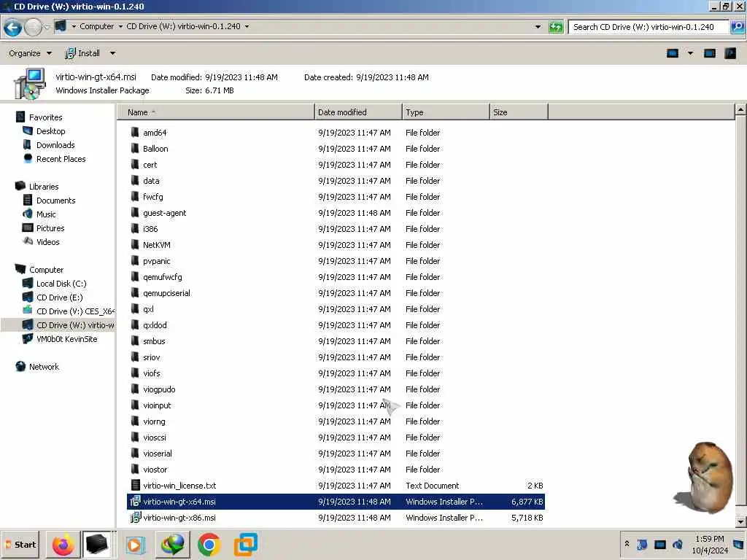747x560 pixels.
Task: Select VM0b0t KevinSite in navigation pane
Action: click(x=66, y=338)
